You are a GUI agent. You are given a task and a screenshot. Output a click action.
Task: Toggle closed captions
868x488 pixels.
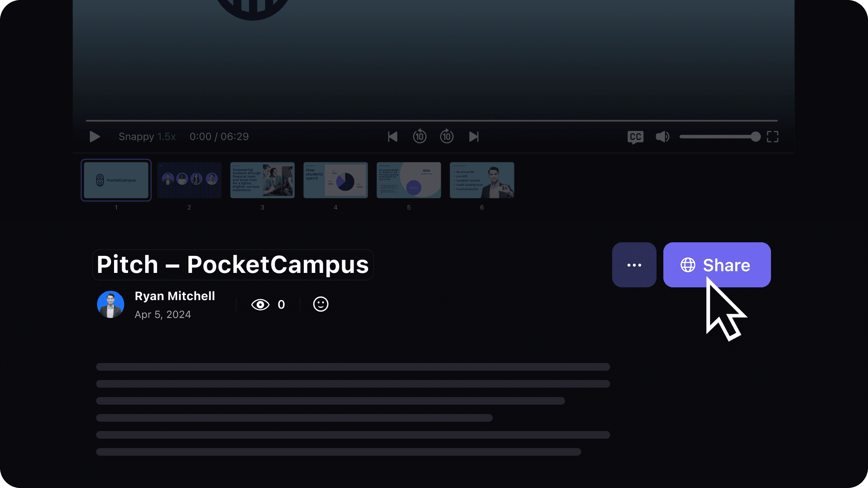click(x=635, y=137)
